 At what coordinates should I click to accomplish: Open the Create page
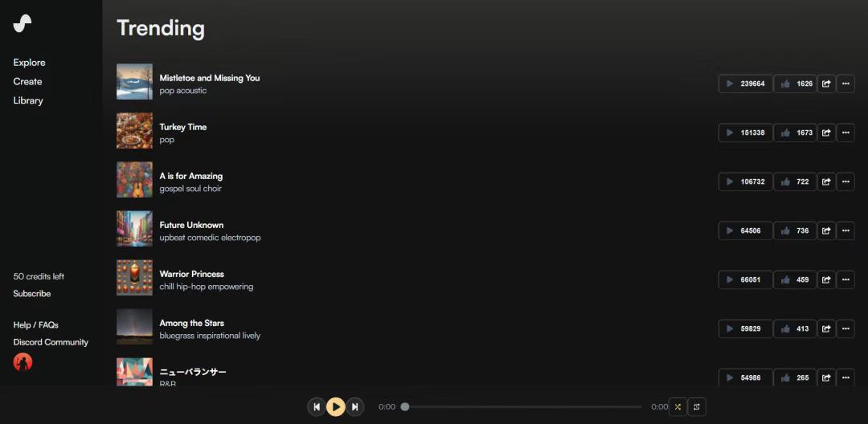click(x=27, y=81)
